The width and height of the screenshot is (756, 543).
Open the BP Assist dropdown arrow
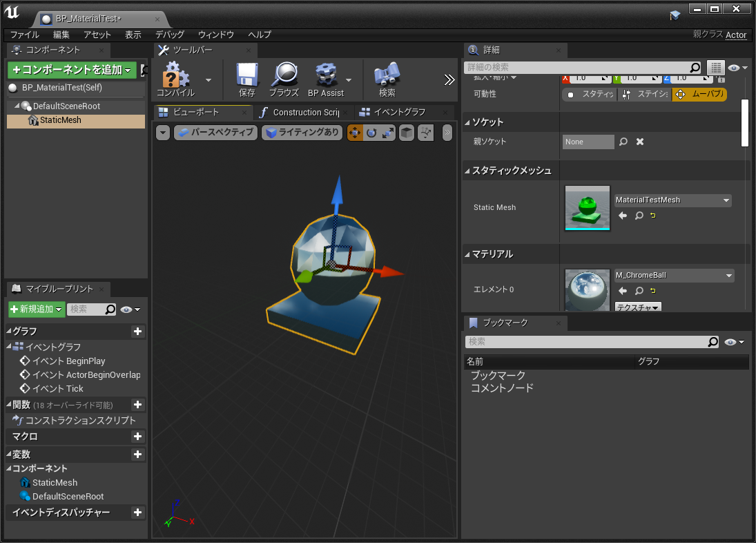click(x=349, y=80)
